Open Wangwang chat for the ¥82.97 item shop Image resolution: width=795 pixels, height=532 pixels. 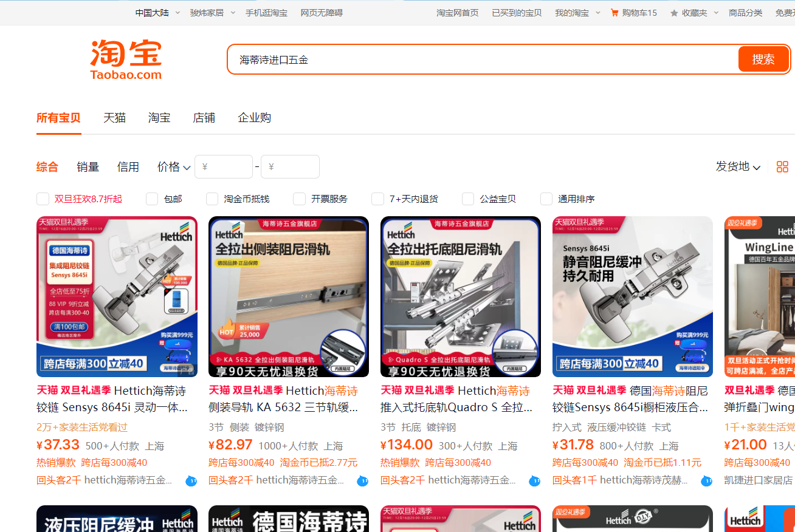pyautogui.click(x=363, y=481)
